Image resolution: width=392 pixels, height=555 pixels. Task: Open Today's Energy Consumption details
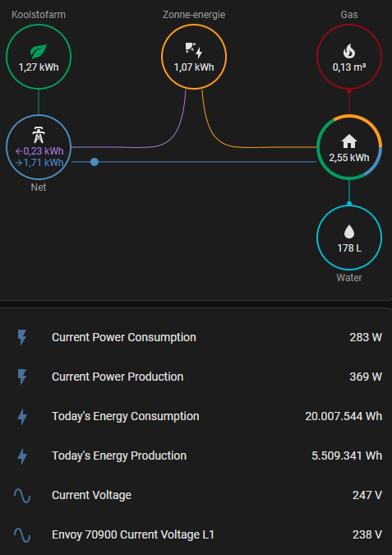click(x=196, y=416)
